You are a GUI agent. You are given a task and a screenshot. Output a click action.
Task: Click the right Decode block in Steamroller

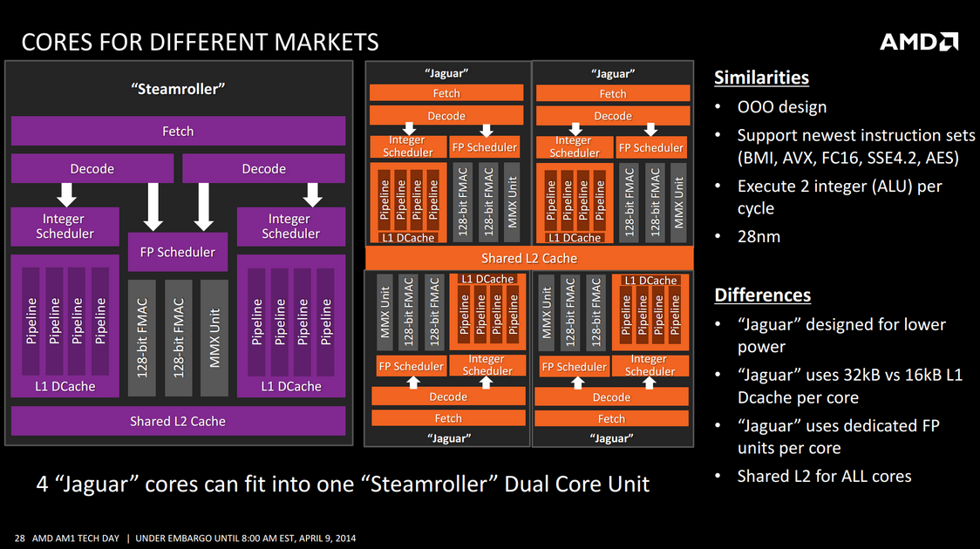coord(264,169)
